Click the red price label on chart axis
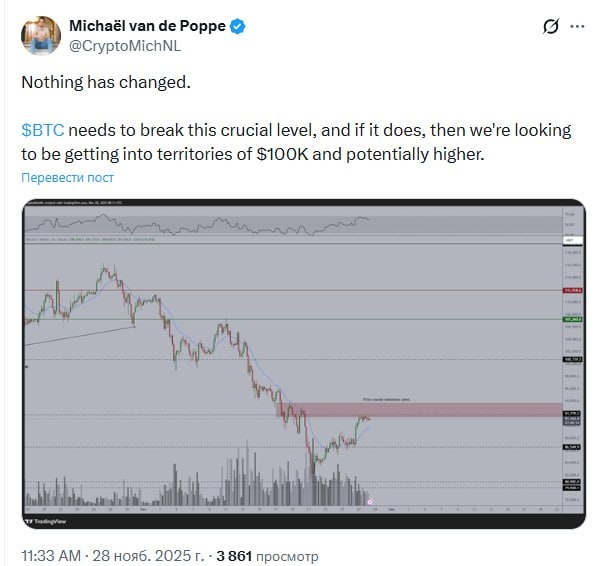 click(572, 290)
